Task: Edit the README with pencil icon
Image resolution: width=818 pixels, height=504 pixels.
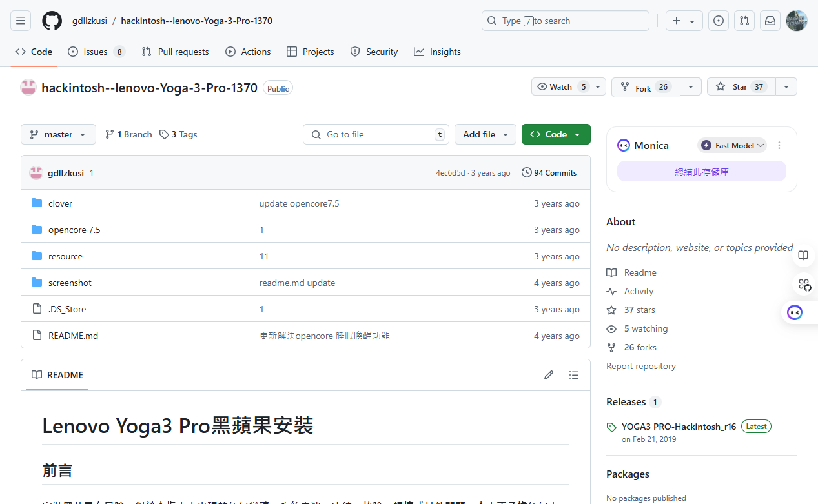Action: (x=549, y=375)
